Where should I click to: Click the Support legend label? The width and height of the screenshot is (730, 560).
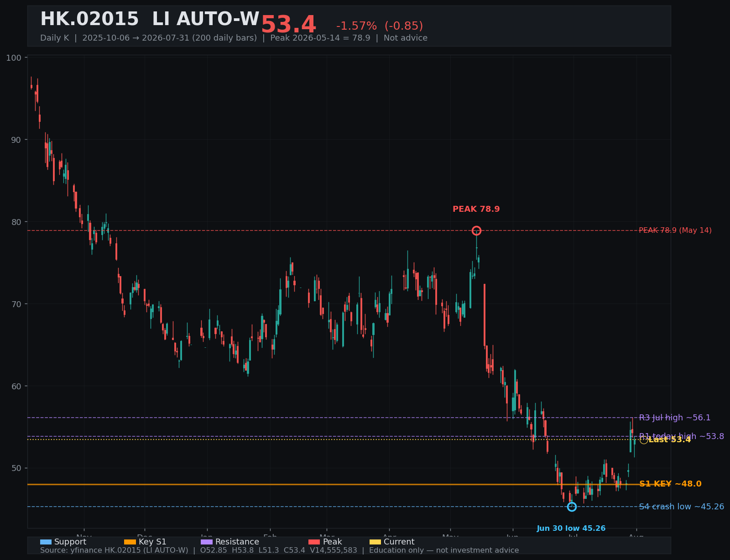tap(70, 542)
